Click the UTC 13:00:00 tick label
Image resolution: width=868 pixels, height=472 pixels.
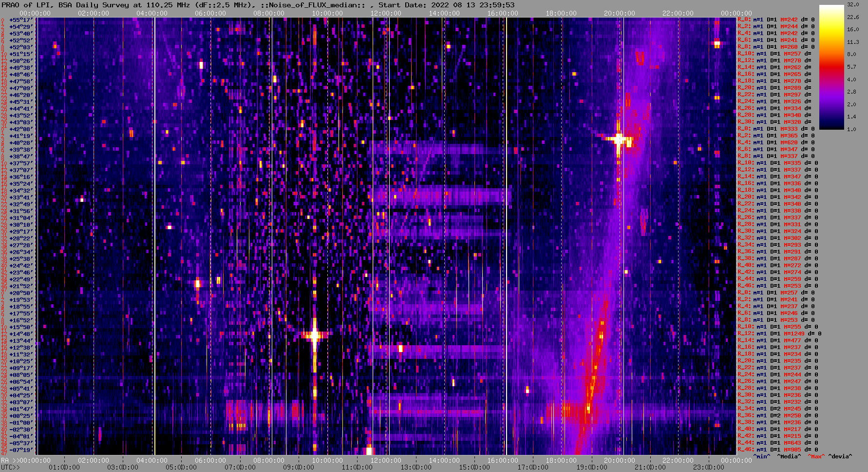tap(415, 467)
